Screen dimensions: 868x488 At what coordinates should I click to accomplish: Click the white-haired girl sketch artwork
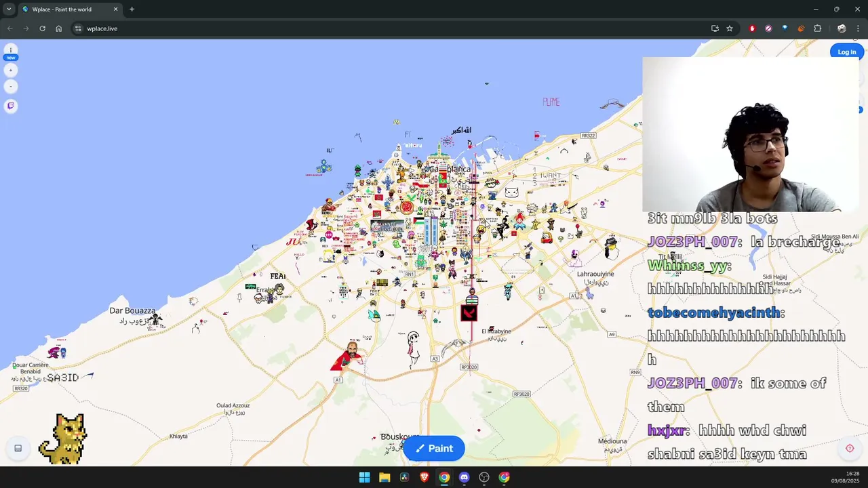(x=413, y=348)
